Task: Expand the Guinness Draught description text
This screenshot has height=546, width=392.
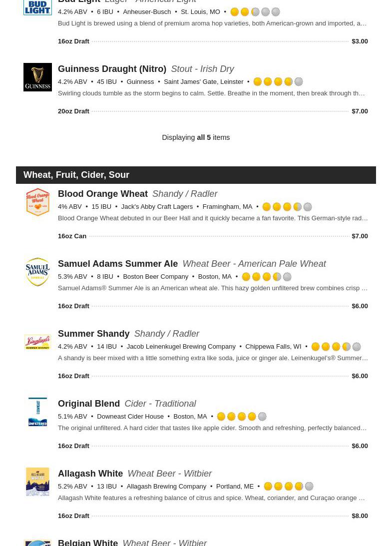Action: click(211, 93)
